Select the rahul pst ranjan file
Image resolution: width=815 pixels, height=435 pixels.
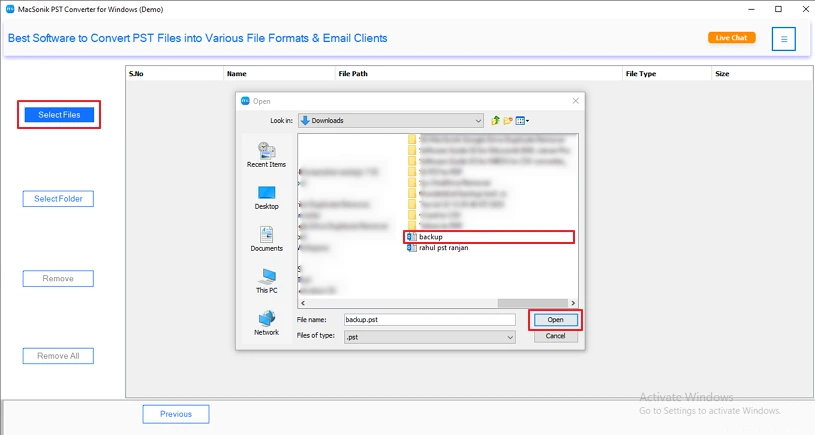438,248
